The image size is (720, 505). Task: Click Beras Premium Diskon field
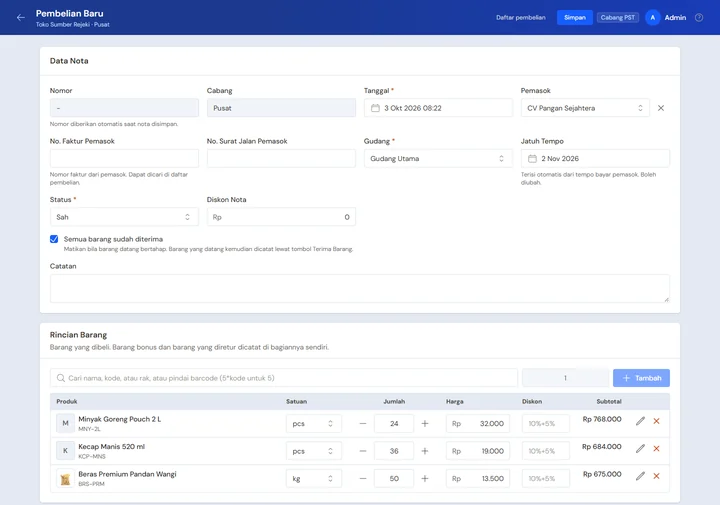click(x=546, y=478)
